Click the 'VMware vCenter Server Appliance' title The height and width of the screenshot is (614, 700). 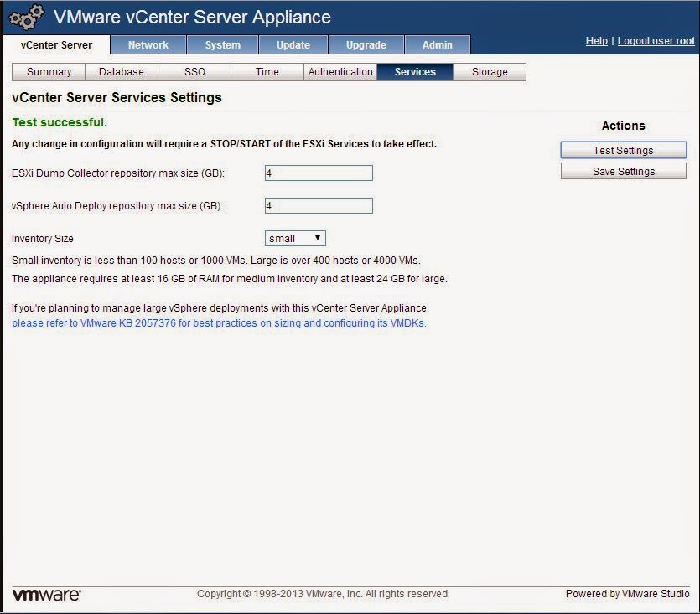click(192, 18)
